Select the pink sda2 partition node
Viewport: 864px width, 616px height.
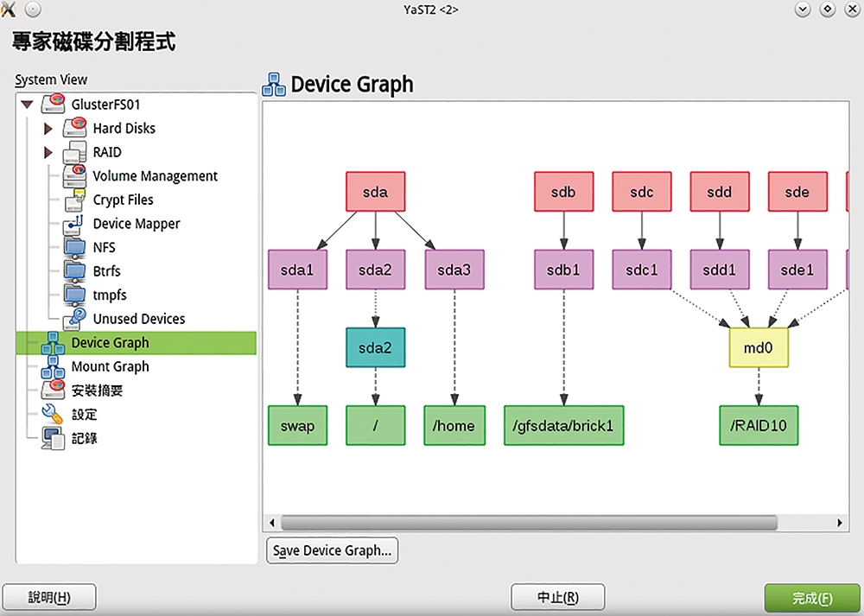[x=375, y=270]
